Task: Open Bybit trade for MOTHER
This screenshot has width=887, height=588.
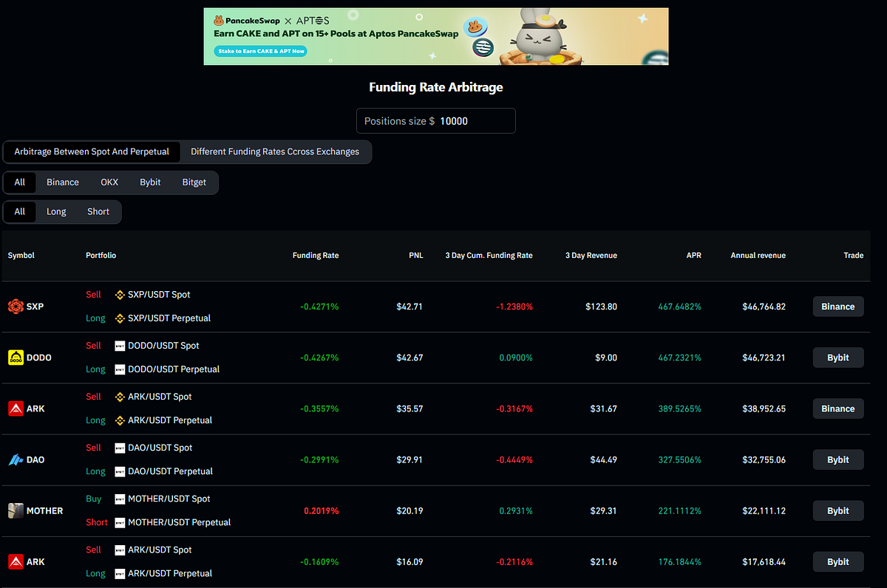Action: (x=838, y=510)
